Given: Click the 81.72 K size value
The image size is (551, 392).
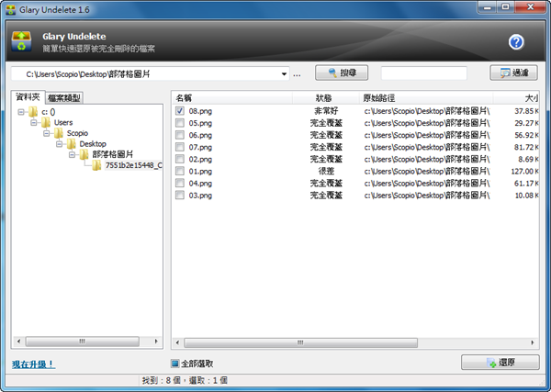Looking at the screenshot, I should [526, 147].
